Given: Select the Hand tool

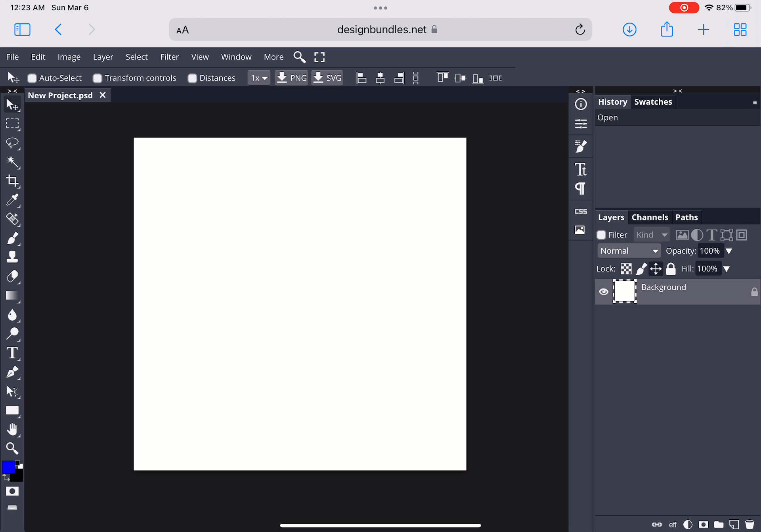Looking at the screenshot, I should tap(12, 429).
